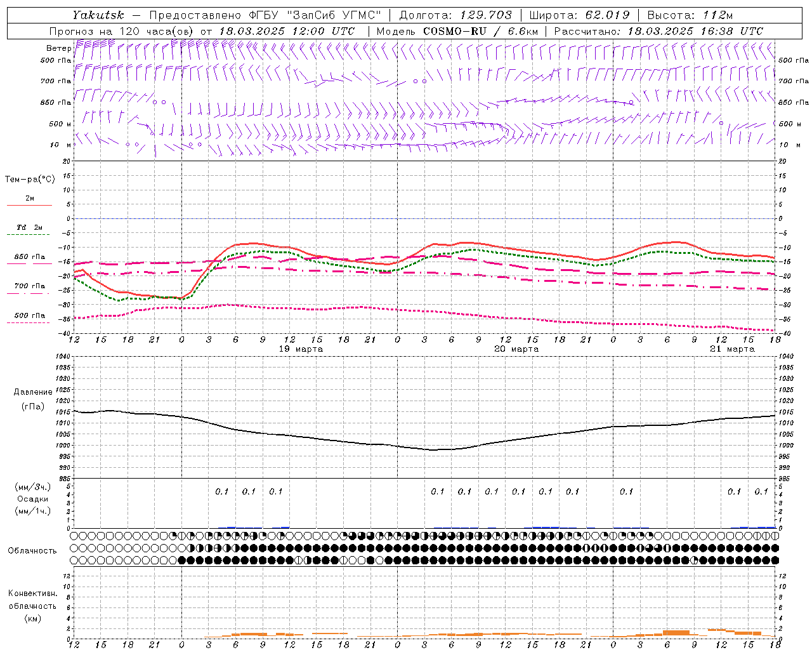Screen dimensions: 812x650
Task: Click left-side wind level label 10 м
Action: [x=61, y=145]
